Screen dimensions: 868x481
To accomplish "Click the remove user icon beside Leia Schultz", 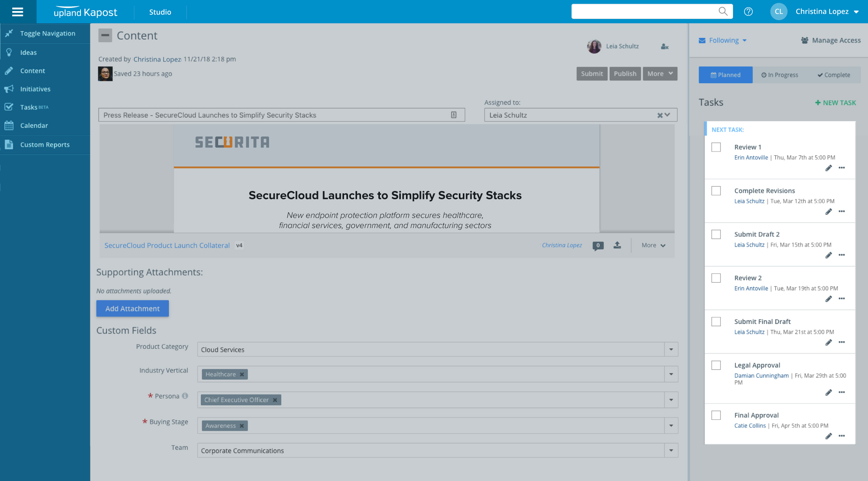I will click(x=665, y=47).
